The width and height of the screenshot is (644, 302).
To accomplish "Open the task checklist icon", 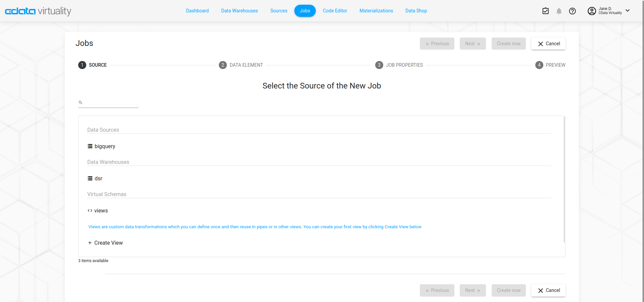I will (x=545, y=11).
